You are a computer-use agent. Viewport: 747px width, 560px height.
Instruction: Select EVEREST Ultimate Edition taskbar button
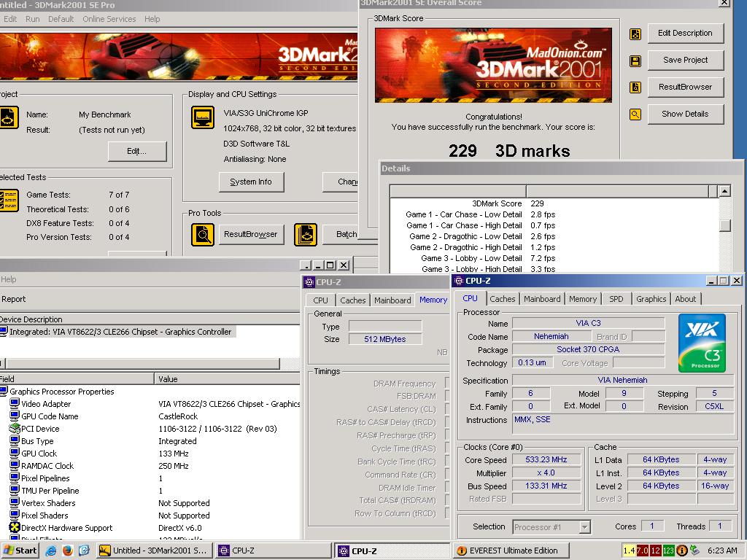511,551
